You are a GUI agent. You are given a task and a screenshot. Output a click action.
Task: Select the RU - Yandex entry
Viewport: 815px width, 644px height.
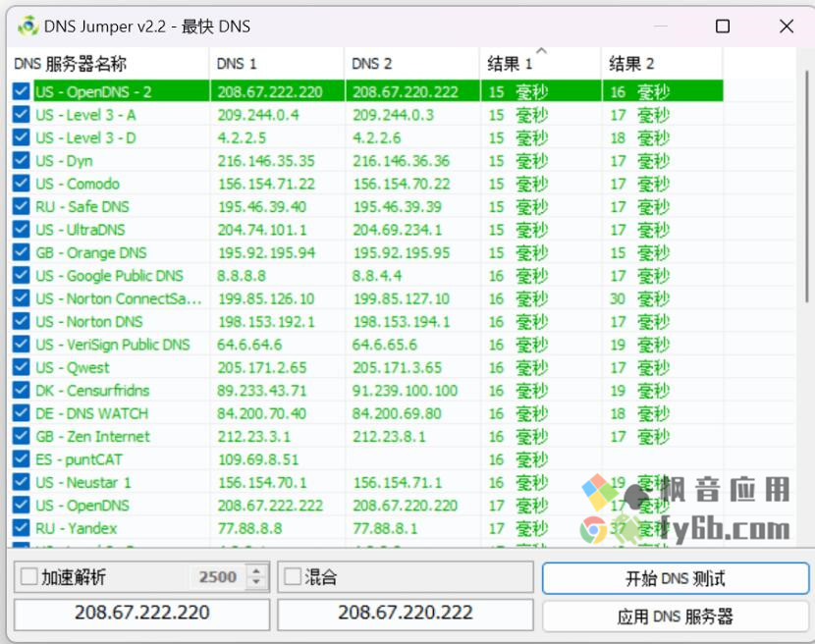tap(77, 528)
